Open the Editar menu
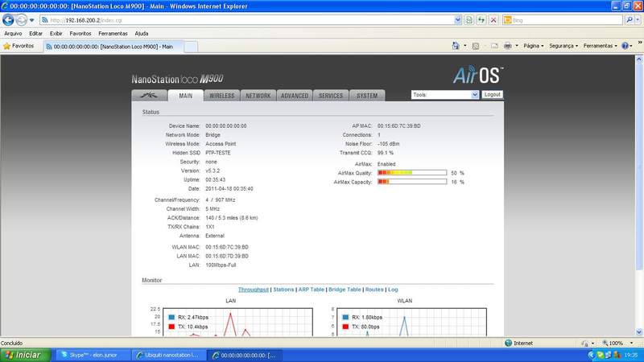Viewport: 644px width, 362px height. point(35,33)
